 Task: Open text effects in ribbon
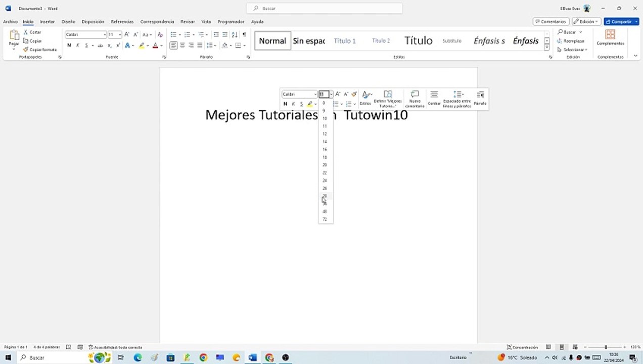tap(127, 45)
